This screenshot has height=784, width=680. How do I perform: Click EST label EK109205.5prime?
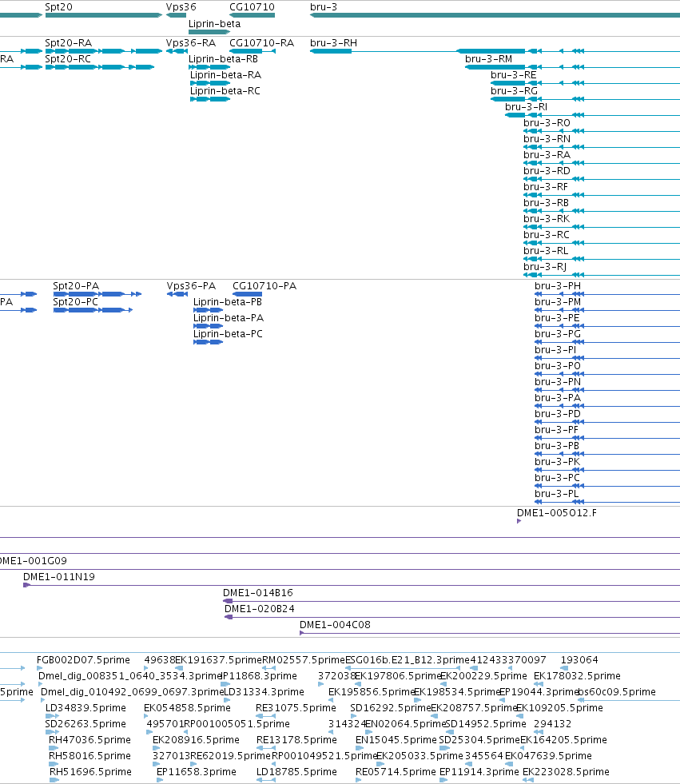(559, 708)
